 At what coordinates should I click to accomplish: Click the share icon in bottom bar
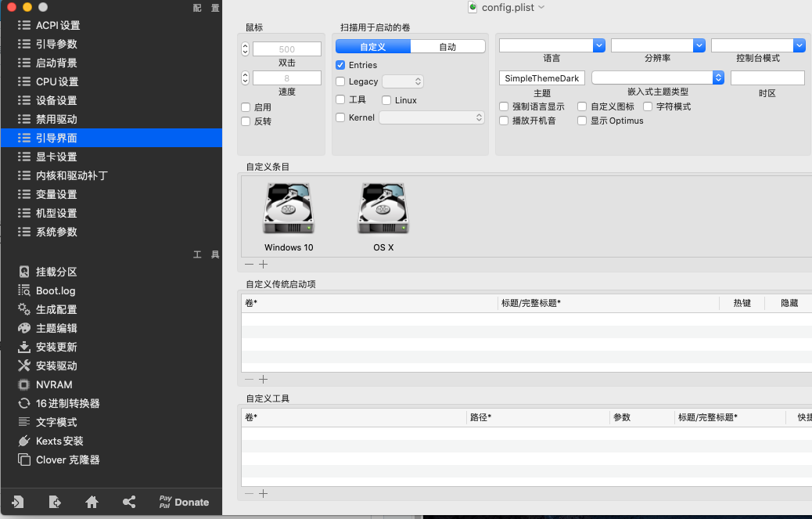pos(129,502)
